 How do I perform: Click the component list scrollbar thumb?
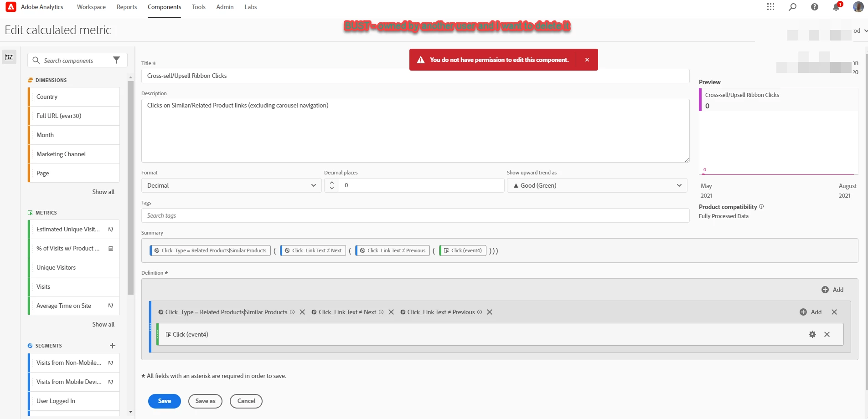(130, 188)
